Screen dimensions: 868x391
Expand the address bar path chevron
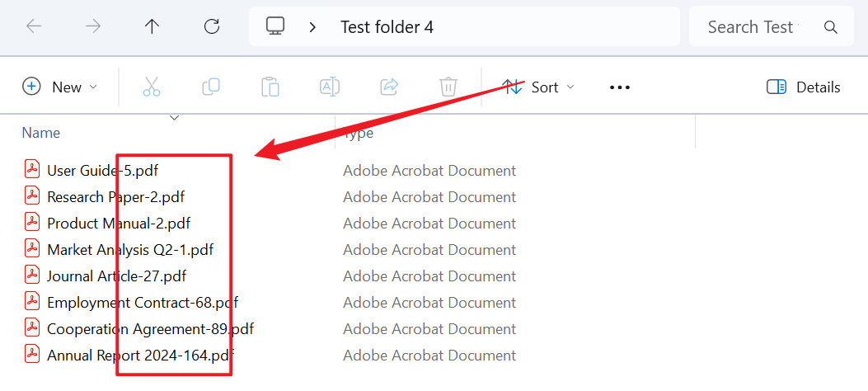312,26
